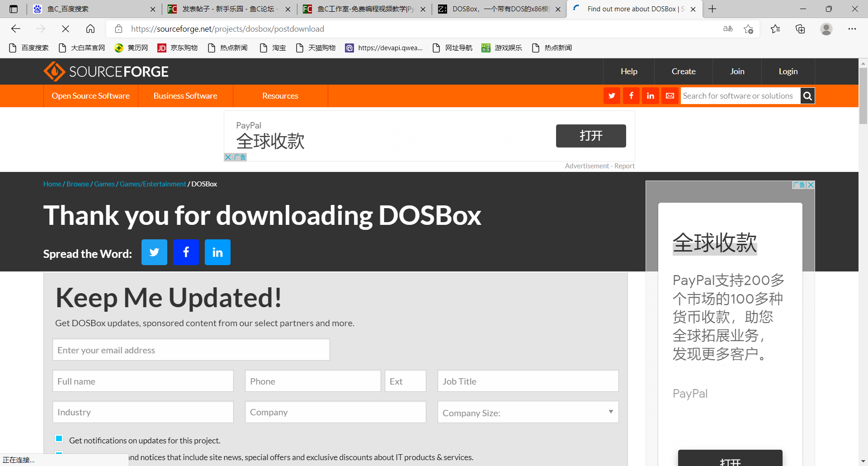Click the Help link
Screen dimensions: 868x466
629,71
